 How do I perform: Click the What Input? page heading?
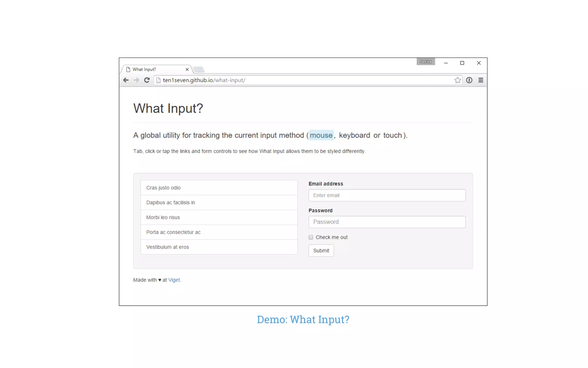(168, 108)
